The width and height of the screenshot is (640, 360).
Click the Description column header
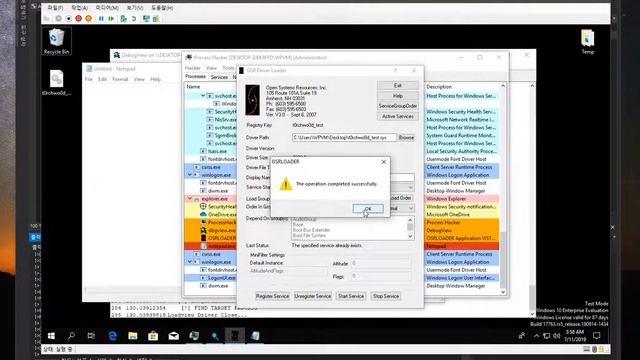tap(462, 87)
